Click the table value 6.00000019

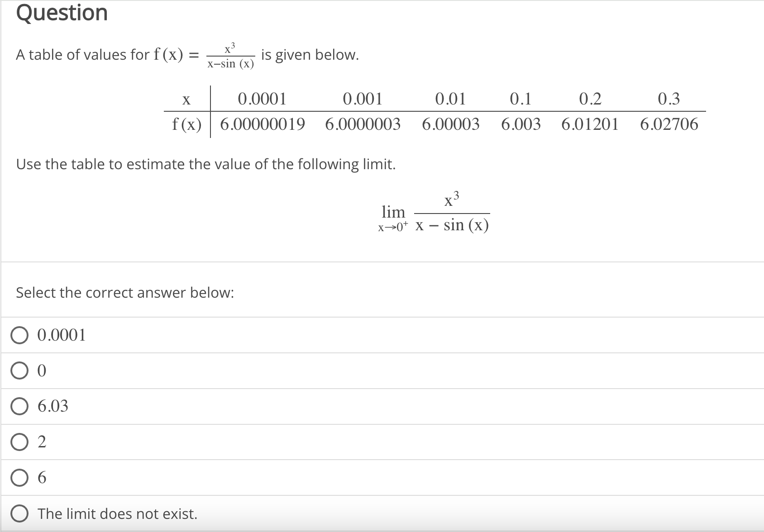pyautogui.click(x=262, y=125)
